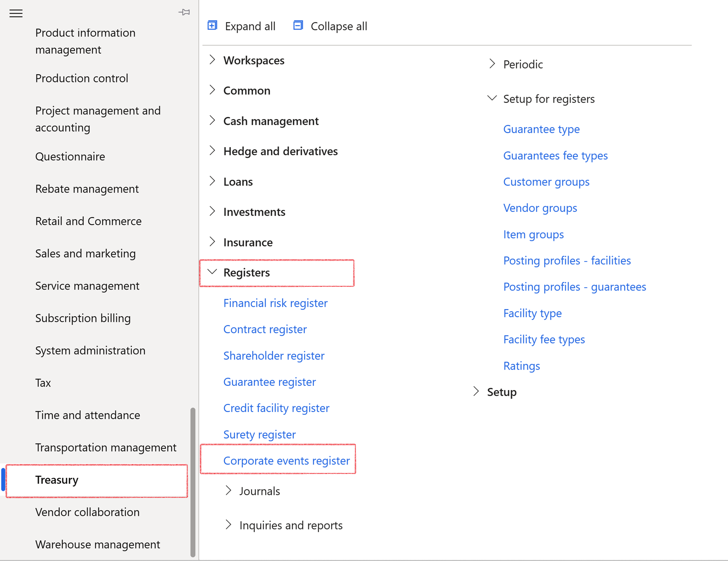Image resolution: width=728 pixels, height=561 pixels.
Task: Expand the Workspaces section
Action: coord(212,60)
